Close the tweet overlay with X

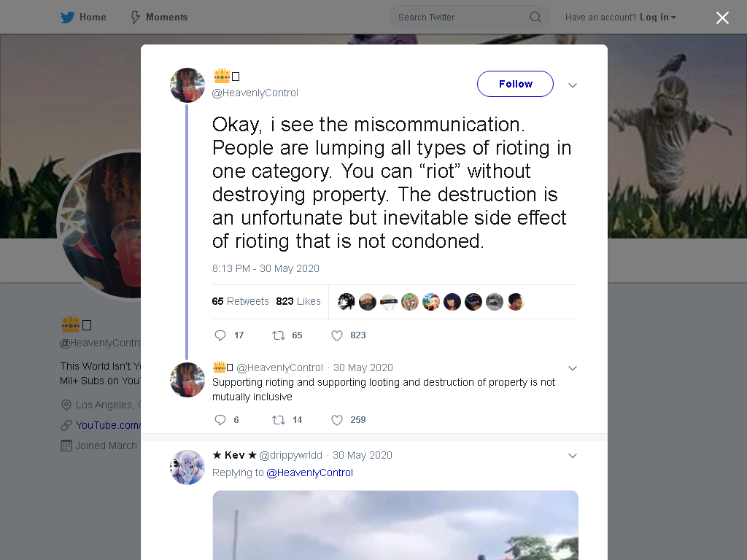click(x=722, y=17)
